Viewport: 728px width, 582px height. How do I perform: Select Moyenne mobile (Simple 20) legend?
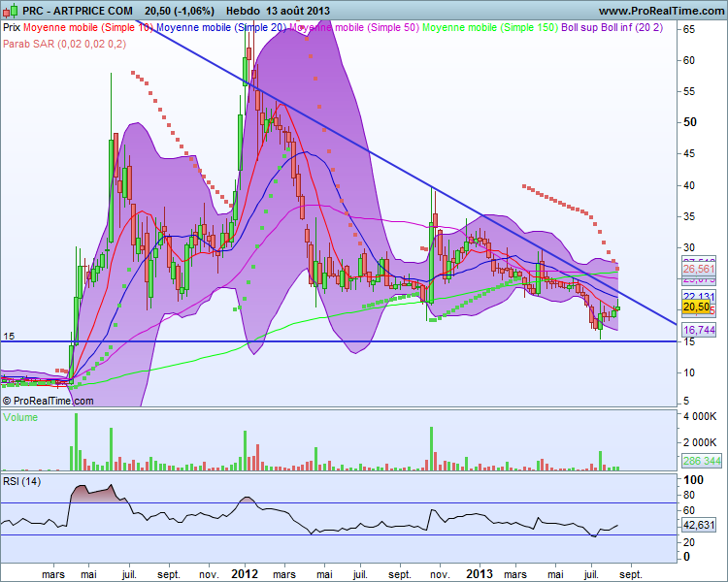(221, 27)
